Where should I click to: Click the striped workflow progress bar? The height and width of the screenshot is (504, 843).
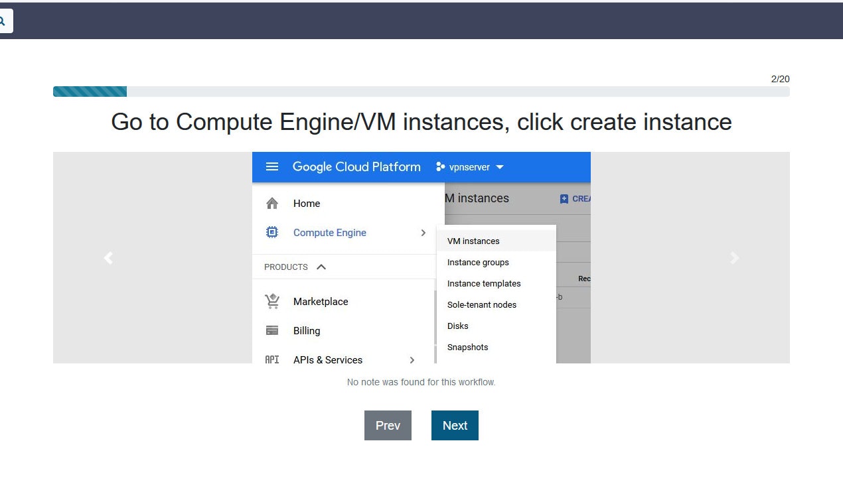click(x=90, y=92)
